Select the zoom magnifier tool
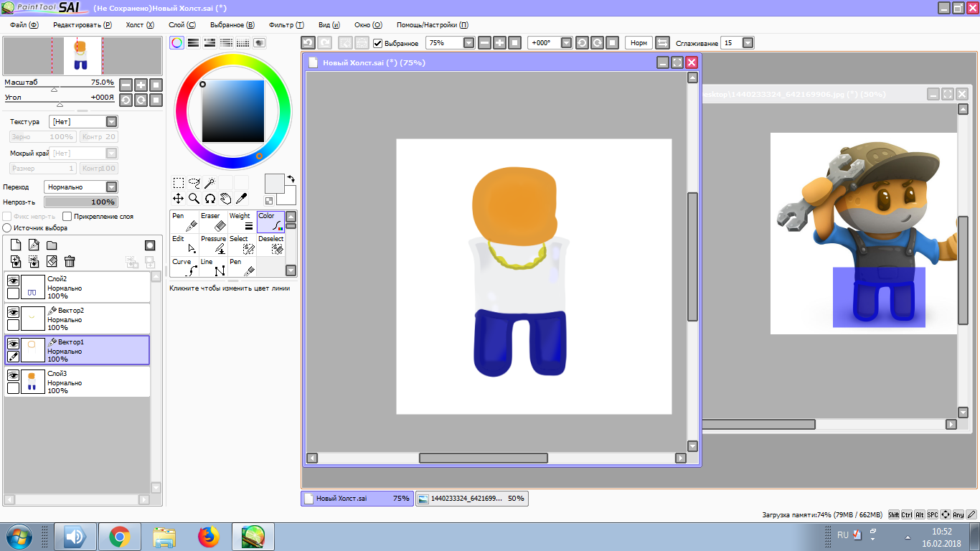 tap(194, 199)
